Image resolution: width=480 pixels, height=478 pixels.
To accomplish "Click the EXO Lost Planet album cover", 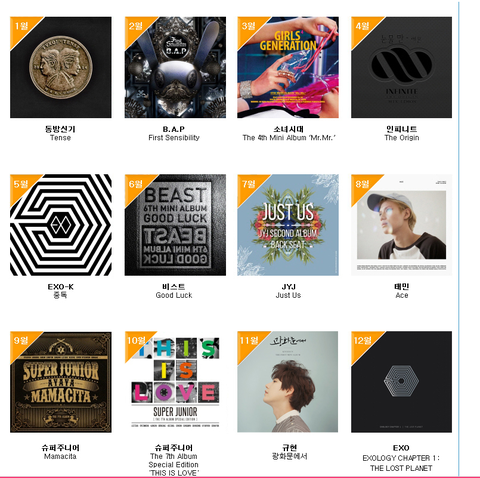I will pyautogui.click(x=401, y=382).
